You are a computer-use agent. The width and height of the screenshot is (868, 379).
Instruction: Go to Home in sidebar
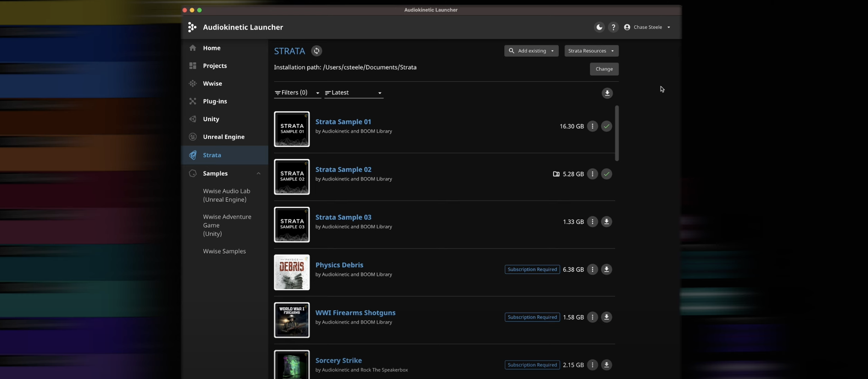point(224,48)
